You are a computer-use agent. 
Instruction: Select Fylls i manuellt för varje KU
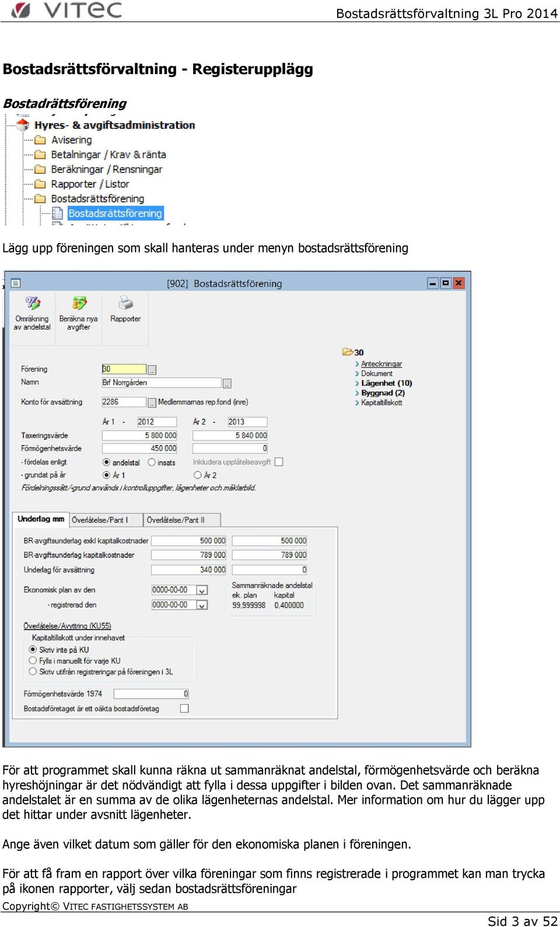(x=33, y=660)
